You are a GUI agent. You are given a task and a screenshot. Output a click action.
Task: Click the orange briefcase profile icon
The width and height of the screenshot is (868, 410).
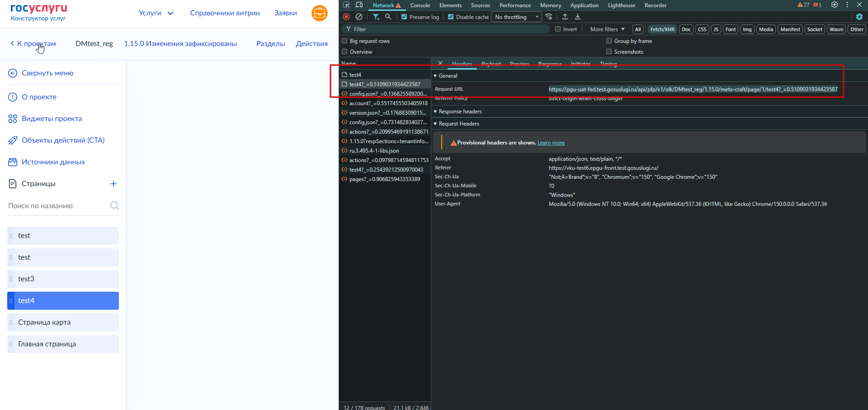coord(320,13)
